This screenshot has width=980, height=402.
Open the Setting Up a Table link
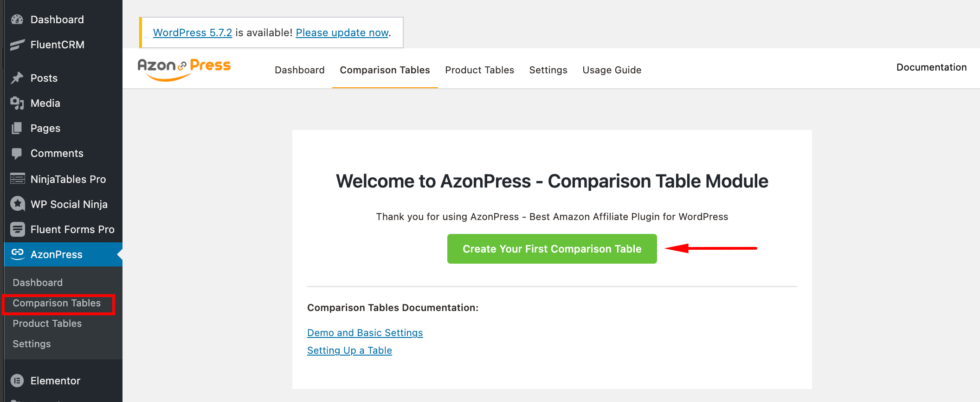349,350
